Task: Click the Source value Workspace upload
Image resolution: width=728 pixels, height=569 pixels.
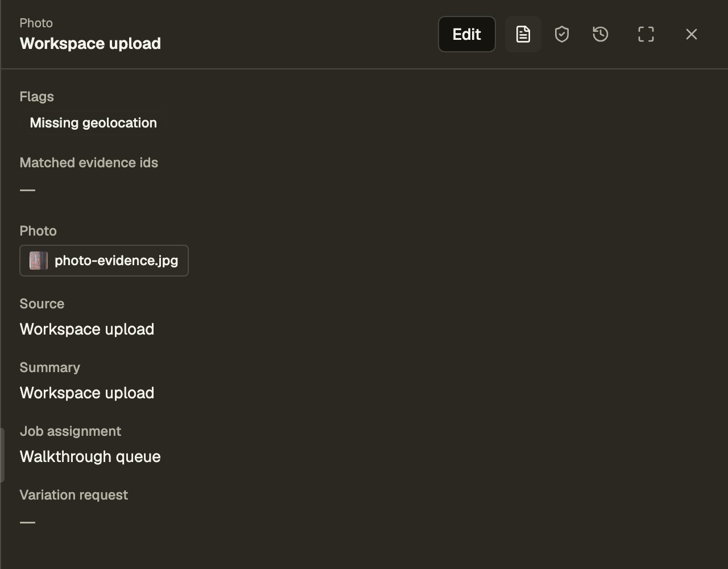Action: click(87, 329)
